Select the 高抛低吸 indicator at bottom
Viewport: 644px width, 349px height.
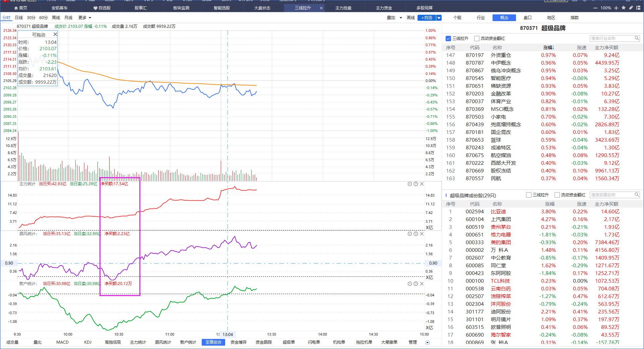tap(113, 342)
